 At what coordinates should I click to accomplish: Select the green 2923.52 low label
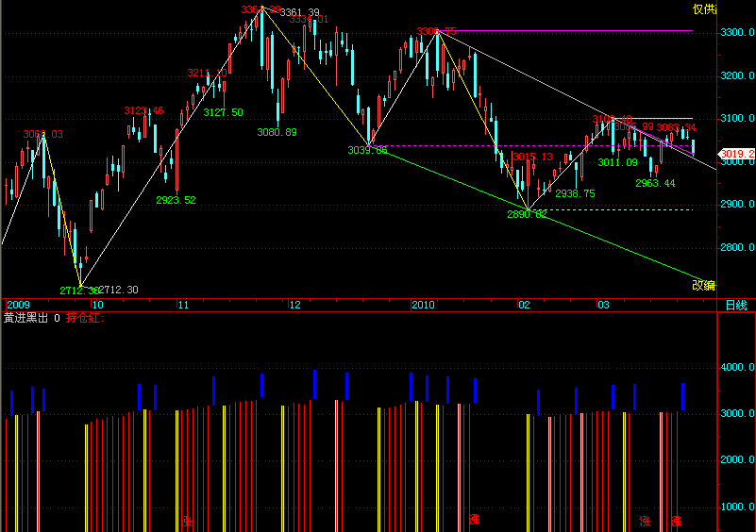tap(176, 200)
